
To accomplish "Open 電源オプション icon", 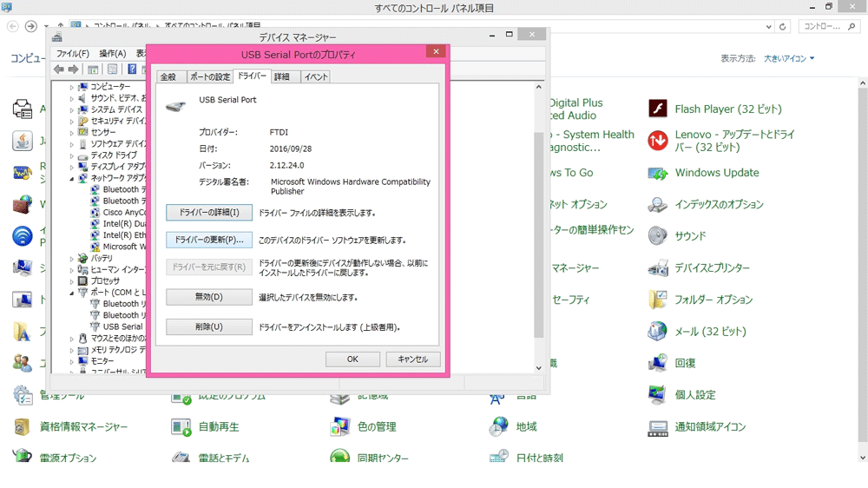I will click(23, 456).
